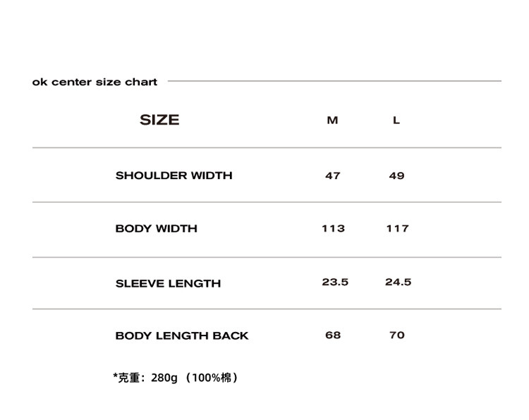Click body length back value 70
Screen dimensions: 529x420
coord(397,335)
